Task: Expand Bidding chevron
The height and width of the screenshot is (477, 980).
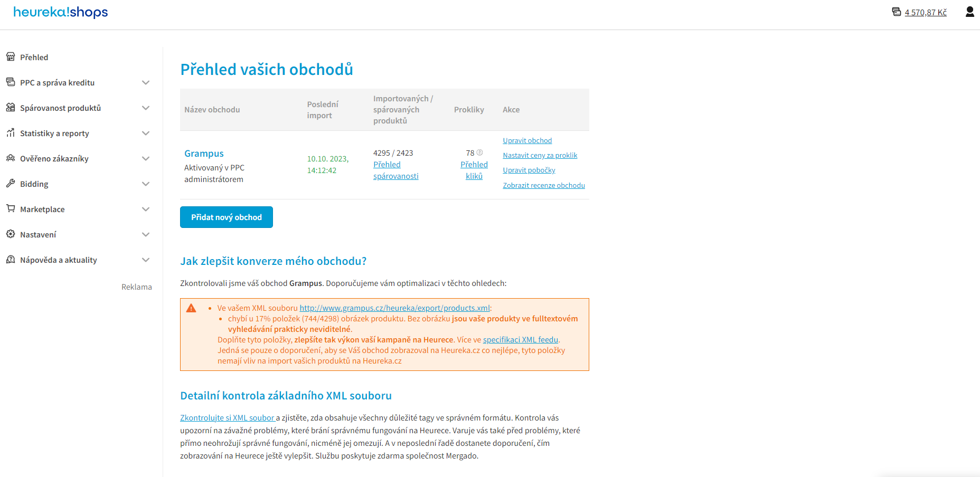Action: pos(146,184)
